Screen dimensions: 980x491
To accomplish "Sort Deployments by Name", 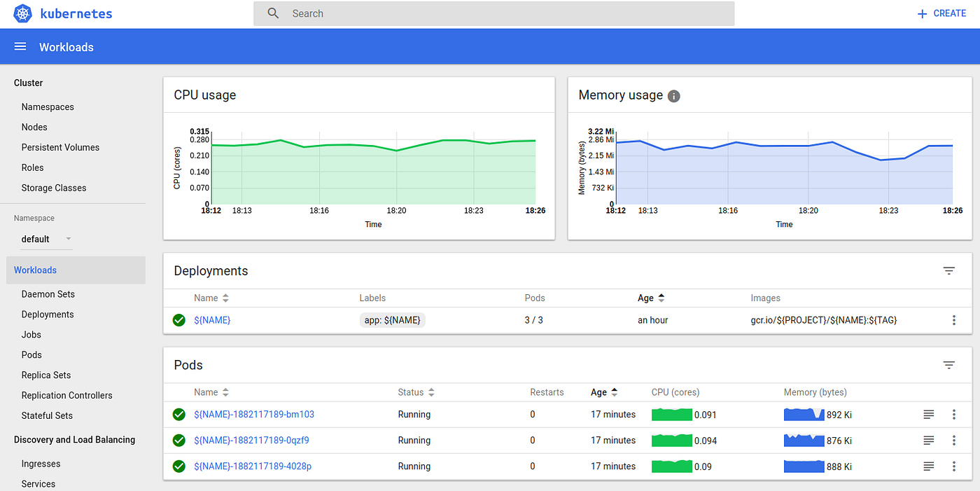I will pos(224,298).
